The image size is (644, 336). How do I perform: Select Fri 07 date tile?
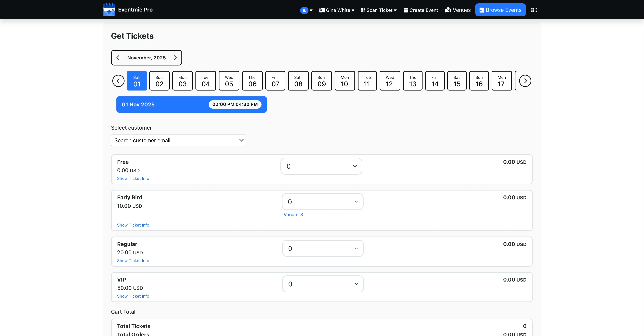(x=275, y=81)
